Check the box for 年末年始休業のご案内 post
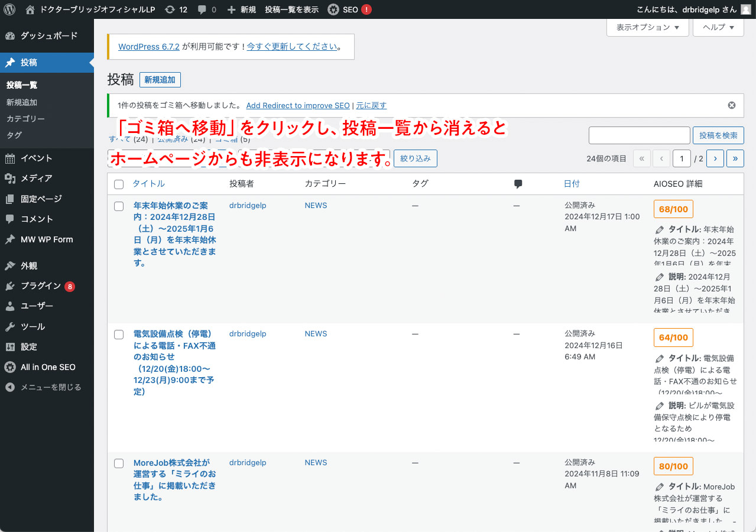The width and height of the screenshot is (756, 532). [119, 206]
